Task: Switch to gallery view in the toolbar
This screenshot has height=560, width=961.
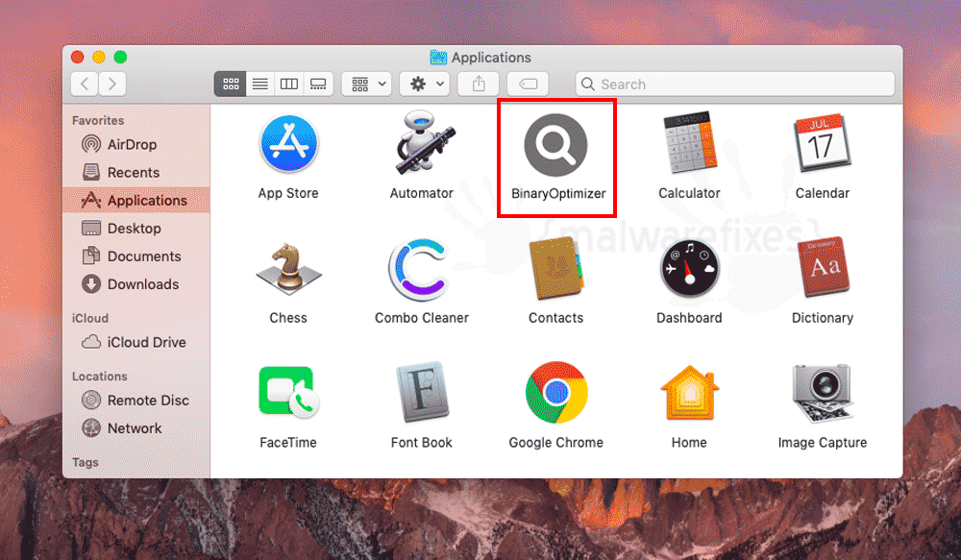Action: click(x=318, y=84)
